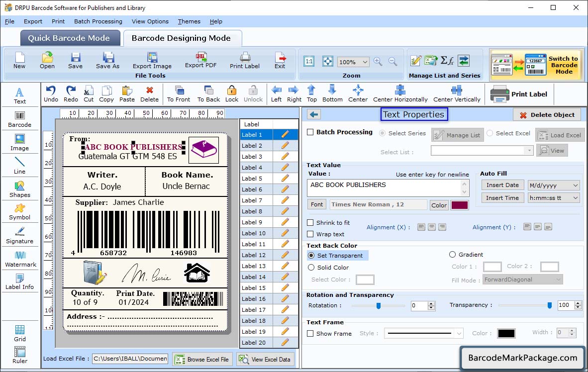Add a Signature object
Viewport: 588px width, 372px height.
pyautogui.click(x=19, y=236)
